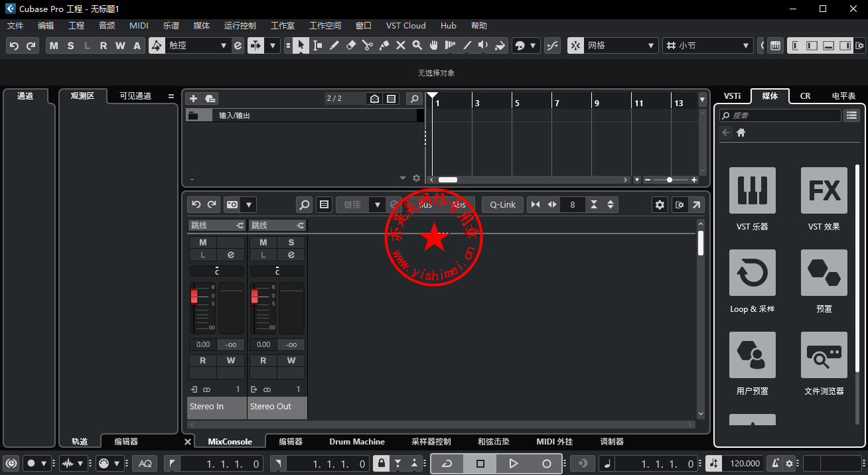Click the MixConsole channel search icon
The image size is (868, 475).
[304, 205]
